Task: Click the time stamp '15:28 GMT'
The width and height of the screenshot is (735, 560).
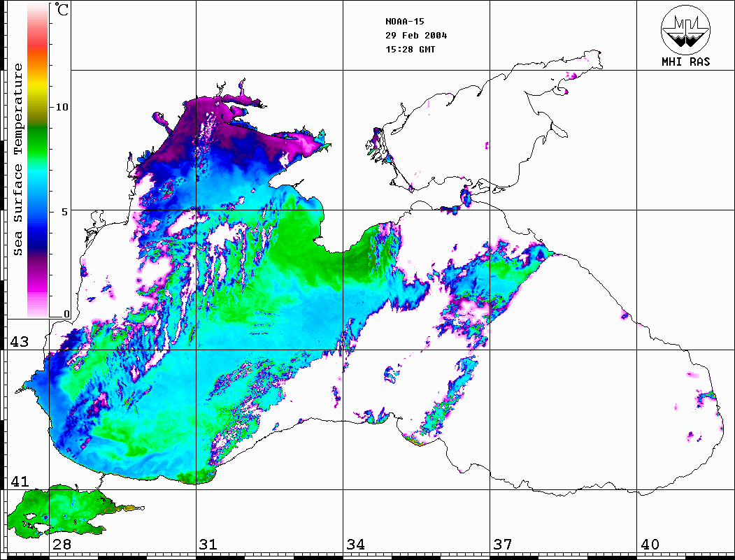Action: click(410, 49)
